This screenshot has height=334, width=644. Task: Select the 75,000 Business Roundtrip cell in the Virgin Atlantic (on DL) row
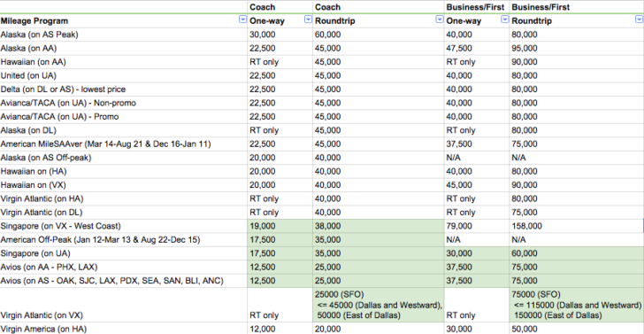click(x=577, y=213)
